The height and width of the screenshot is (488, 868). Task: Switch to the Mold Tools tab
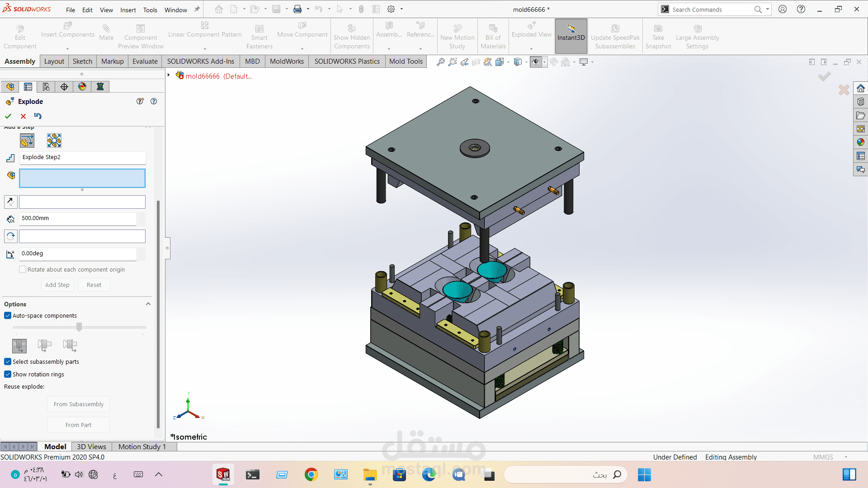(406, 61)
